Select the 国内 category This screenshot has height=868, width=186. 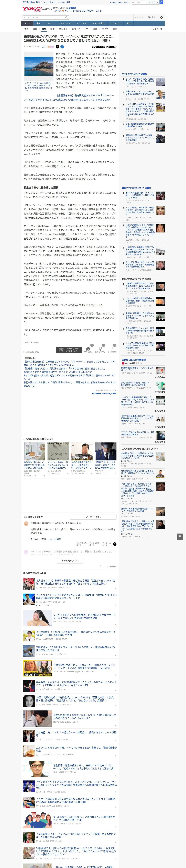pyautogui.click(x=35, y=29)
